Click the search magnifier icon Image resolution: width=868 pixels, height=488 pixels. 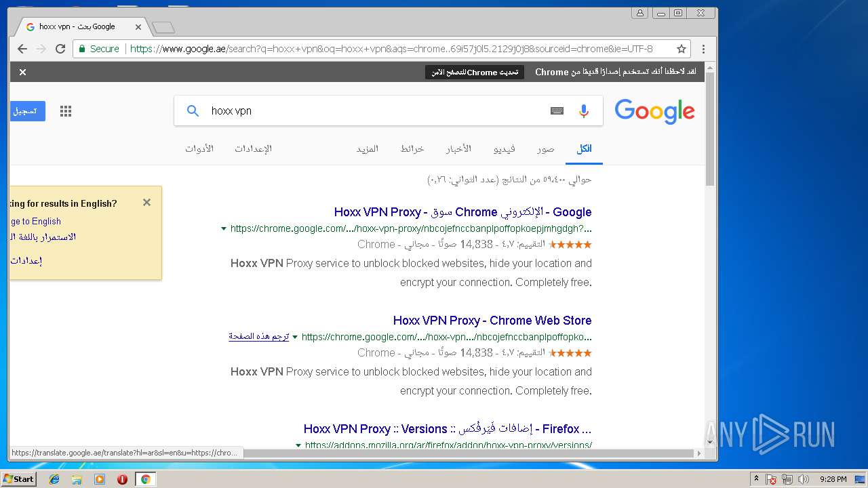[193, 110]
